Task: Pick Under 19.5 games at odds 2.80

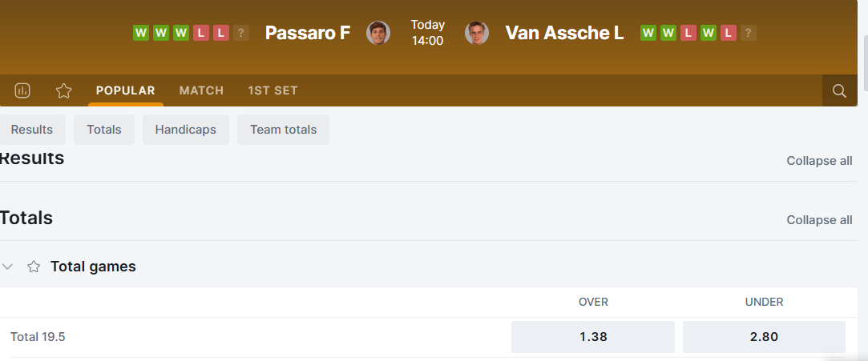Action: click(764, 337)
